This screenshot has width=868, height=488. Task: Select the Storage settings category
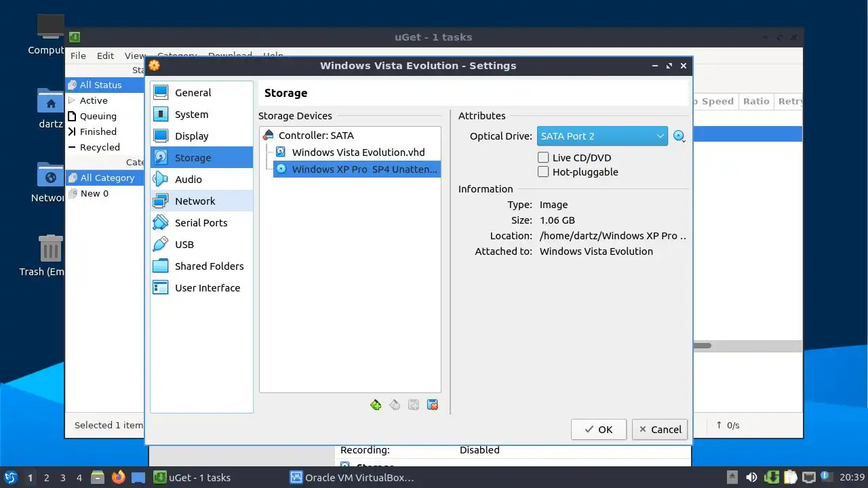coord(201,158)
